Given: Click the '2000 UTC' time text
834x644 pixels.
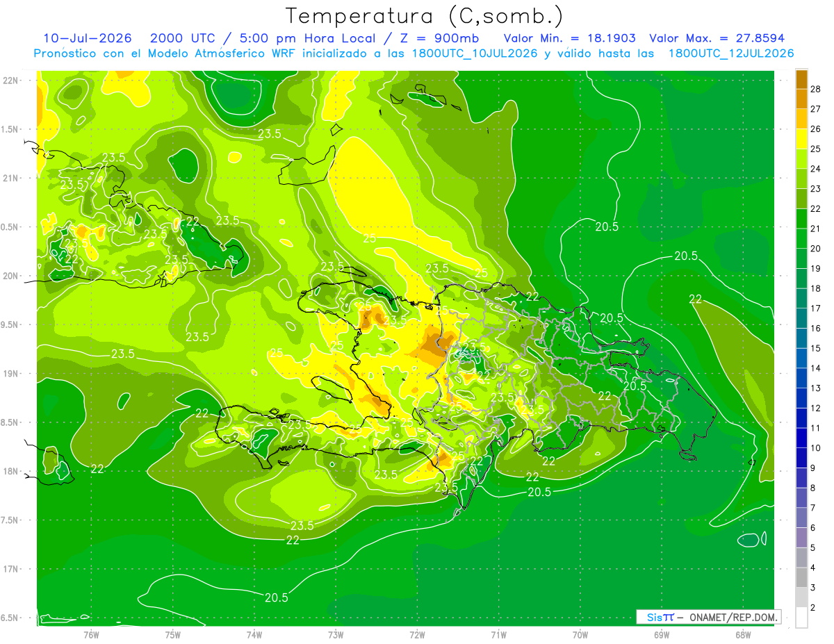Looking at the screenshot, I should click(183, 38).
